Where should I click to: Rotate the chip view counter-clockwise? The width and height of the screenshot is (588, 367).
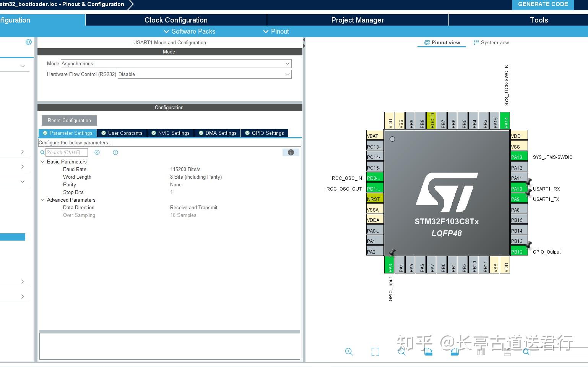point(454,352)
